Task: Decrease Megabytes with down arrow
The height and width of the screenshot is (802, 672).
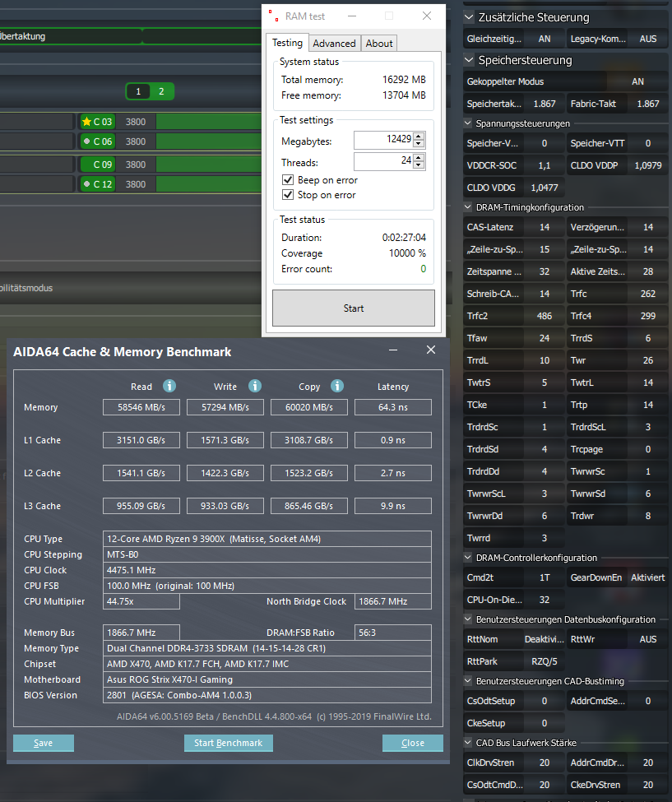Action: pyautogui.click(x=419, y=143)
